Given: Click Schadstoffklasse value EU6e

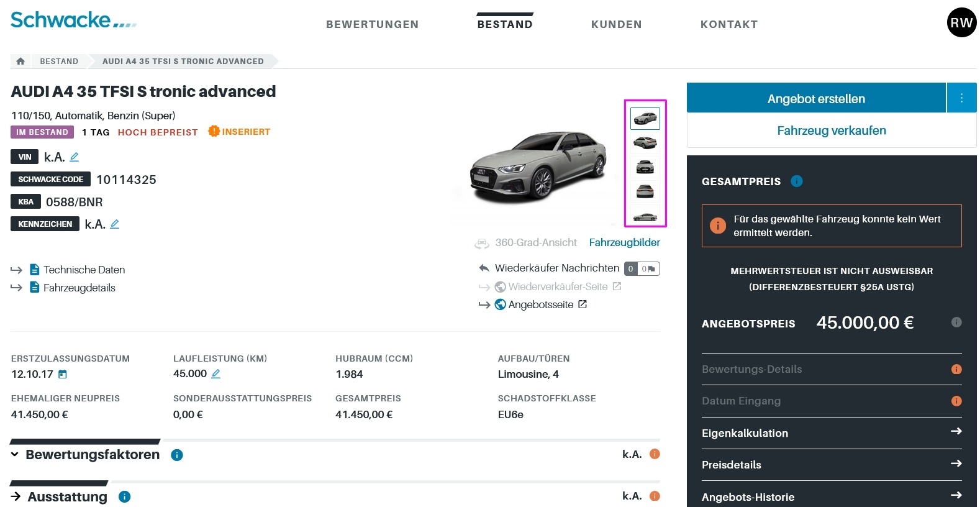Looking at the screenshot, I should (x=510, y=414).
